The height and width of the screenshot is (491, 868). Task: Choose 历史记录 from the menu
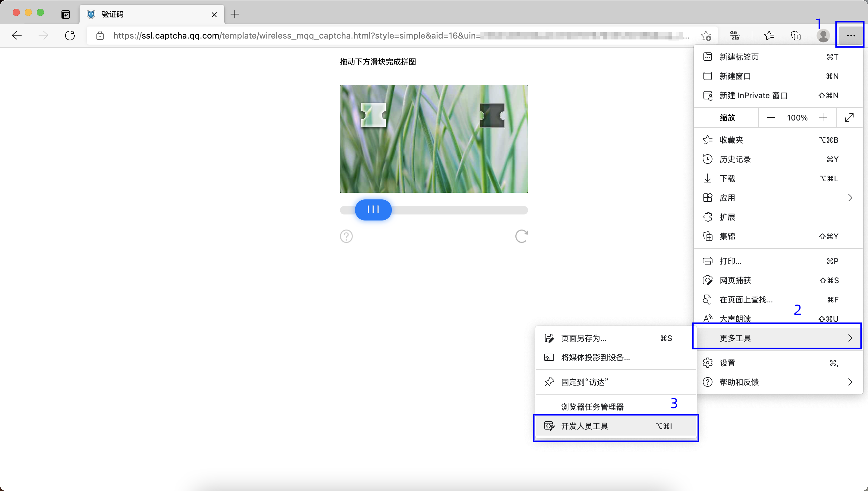click(735, 159)
